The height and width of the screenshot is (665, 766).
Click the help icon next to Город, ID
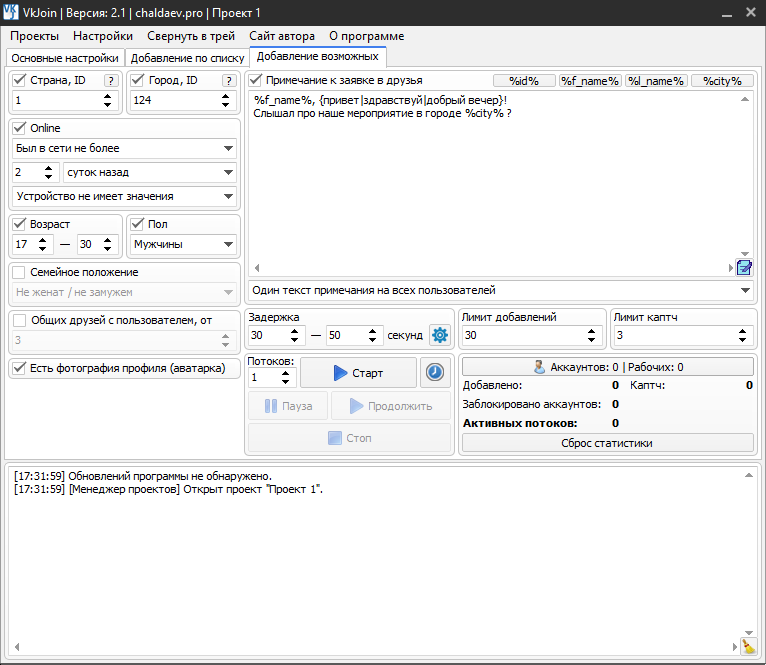coord(228,81)
